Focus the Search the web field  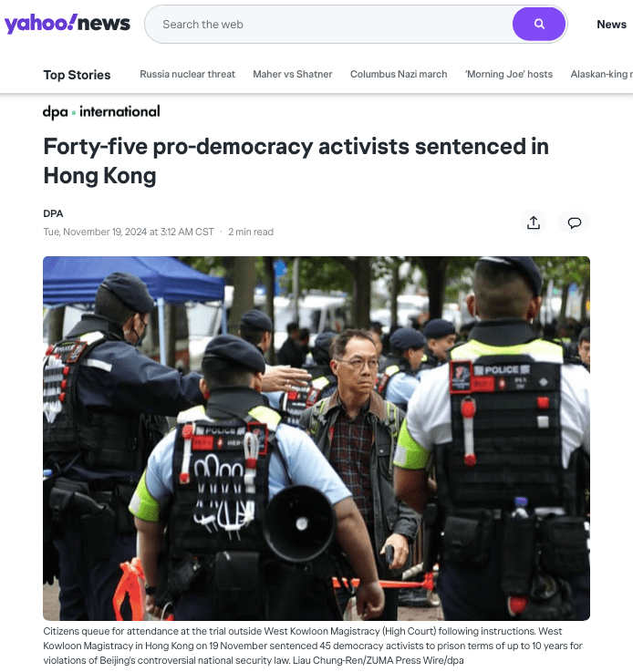(330, 25)
